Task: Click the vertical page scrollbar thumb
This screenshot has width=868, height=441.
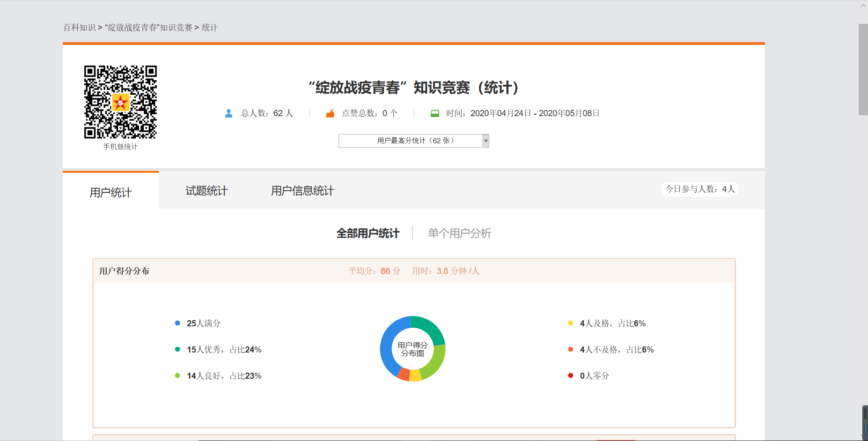Action: click(x=863, y=69)
